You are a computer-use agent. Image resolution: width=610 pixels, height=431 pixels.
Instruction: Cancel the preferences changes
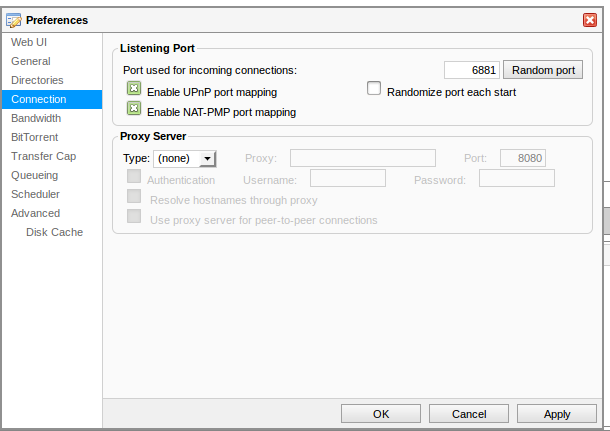click(469, 414)
